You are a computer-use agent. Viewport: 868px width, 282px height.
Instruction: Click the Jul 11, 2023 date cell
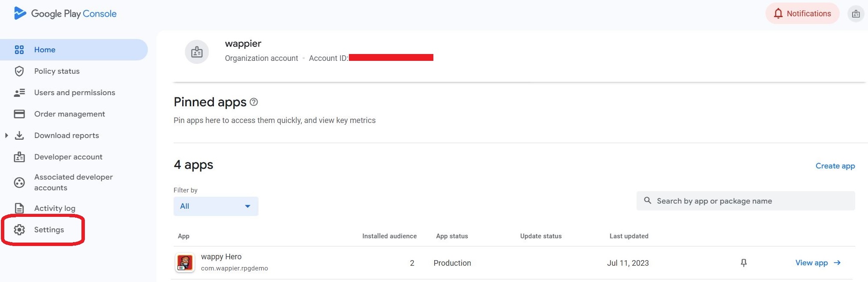click(628, 263)
